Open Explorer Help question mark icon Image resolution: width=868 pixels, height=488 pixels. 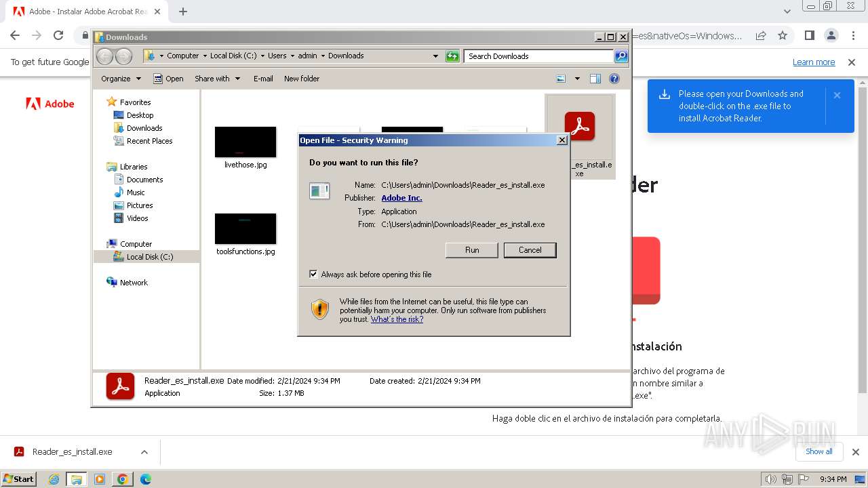pyautogui.click(x=614, y=79)
